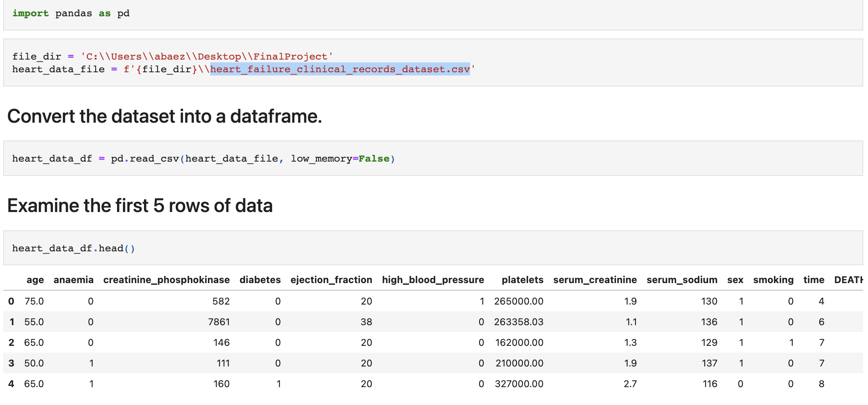The width and height of the screenshot is (868, 405).
Task: Click the highlighted heart_failure_clinical_records_dataset.csv text
Action: click(340, 69)
